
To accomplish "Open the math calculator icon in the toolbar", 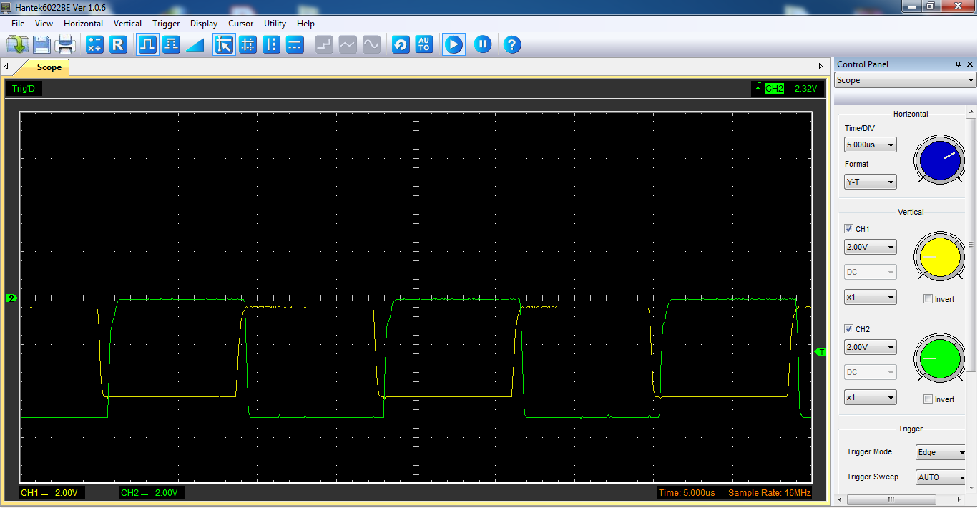I will [94, 45].
